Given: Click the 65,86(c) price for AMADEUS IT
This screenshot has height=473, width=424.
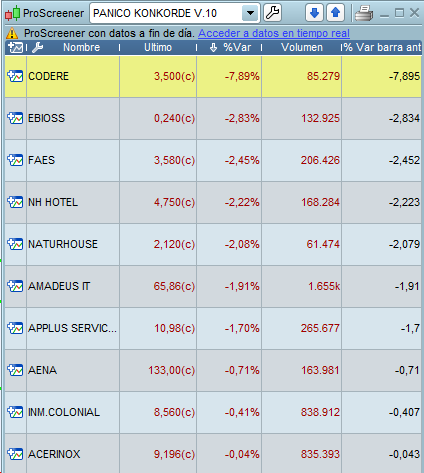Looking at the screenshot, I should [174, 286].
